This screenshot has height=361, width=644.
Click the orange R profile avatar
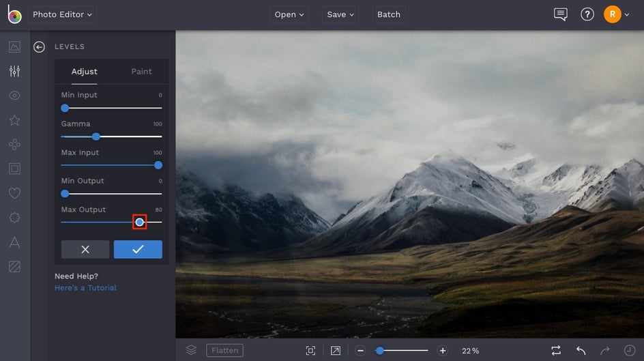(x=612, y=14)
